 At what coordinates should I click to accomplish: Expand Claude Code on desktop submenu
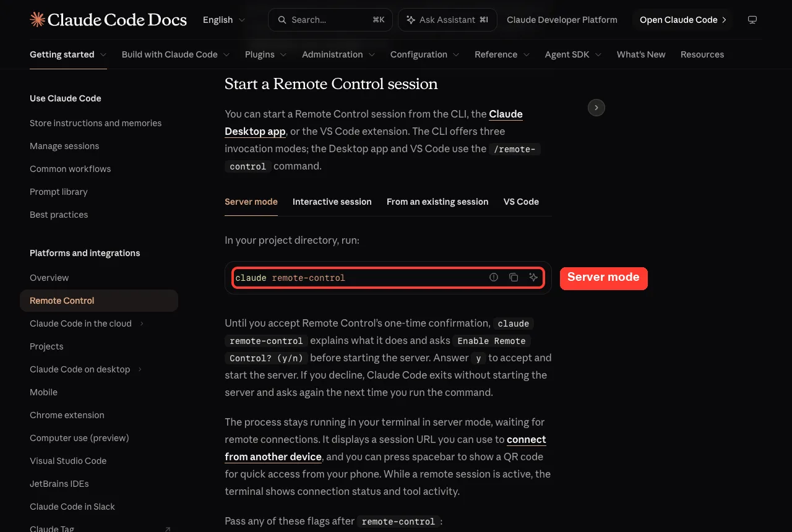pos(140,369)
